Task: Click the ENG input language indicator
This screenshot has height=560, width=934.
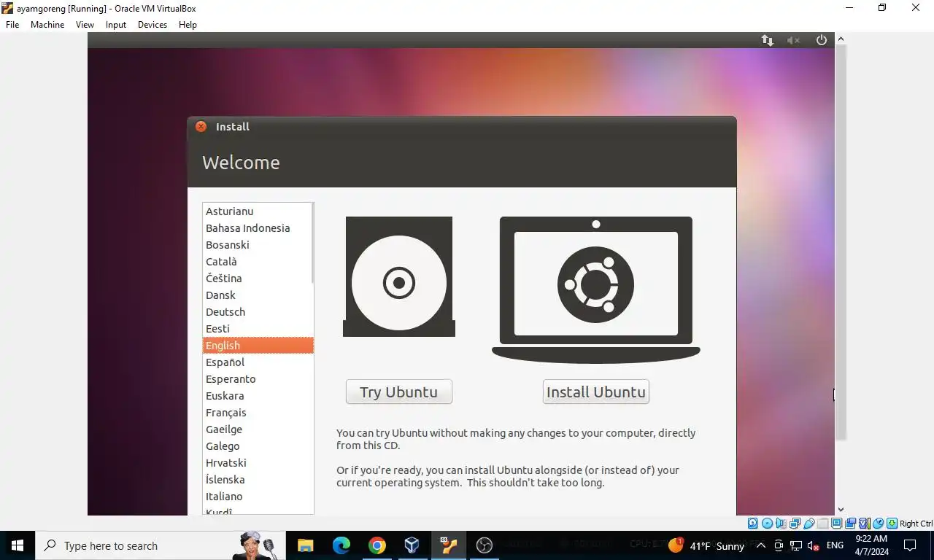Action: tap(835, 545)
